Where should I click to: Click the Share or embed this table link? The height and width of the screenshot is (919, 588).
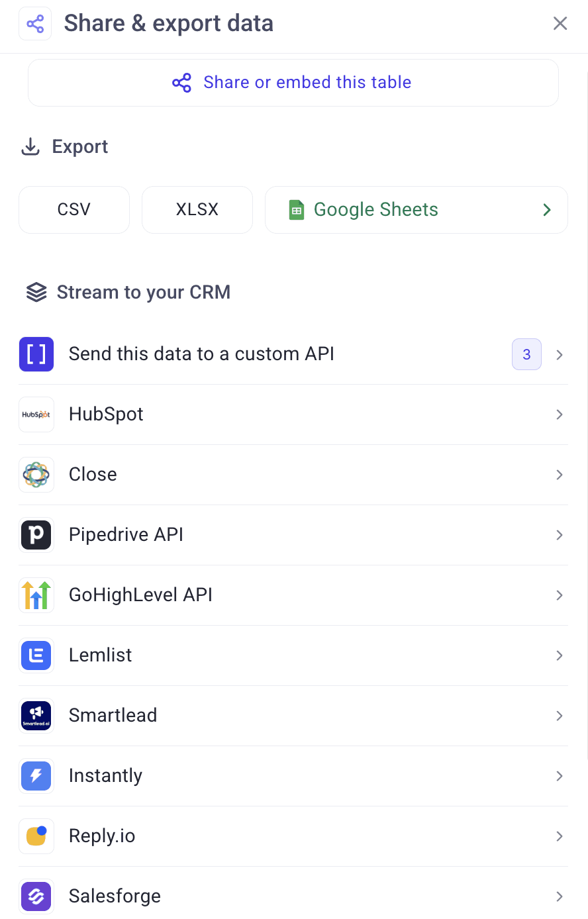293,82
